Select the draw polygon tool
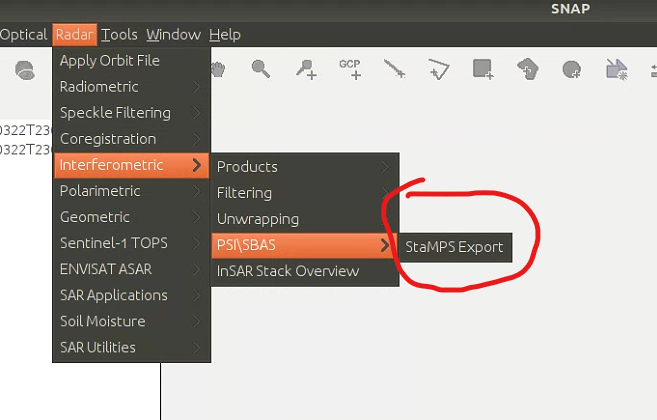This screenshot has height=420, width=657. [x=528, y=69]
